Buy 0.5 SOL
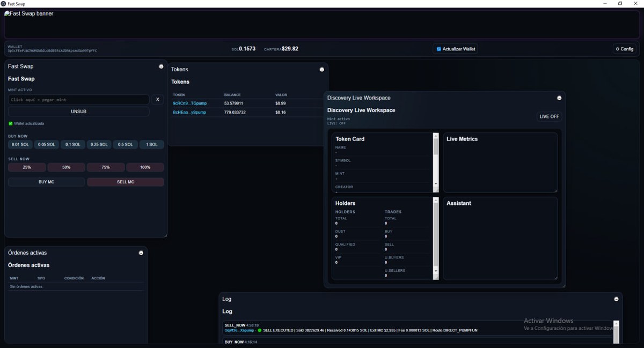The width and height of the screenshot is (644, 348). coord(126,145)
